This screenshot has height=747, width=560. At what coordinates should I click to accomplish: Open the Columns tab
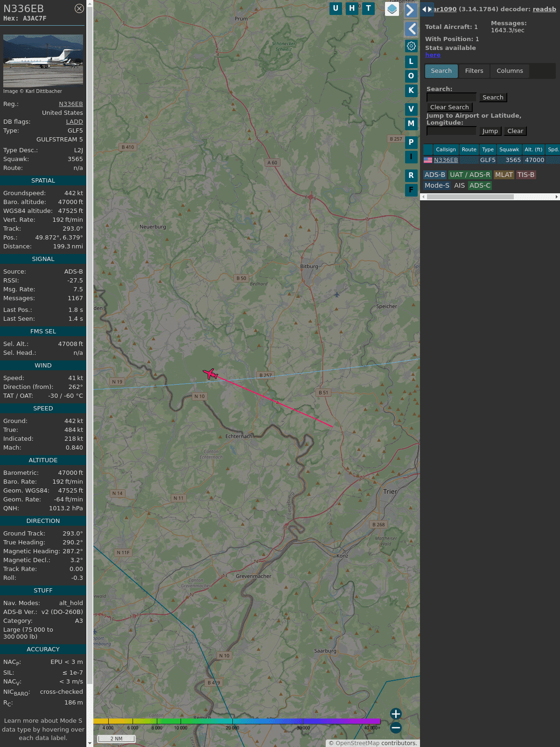coord(510,71)
